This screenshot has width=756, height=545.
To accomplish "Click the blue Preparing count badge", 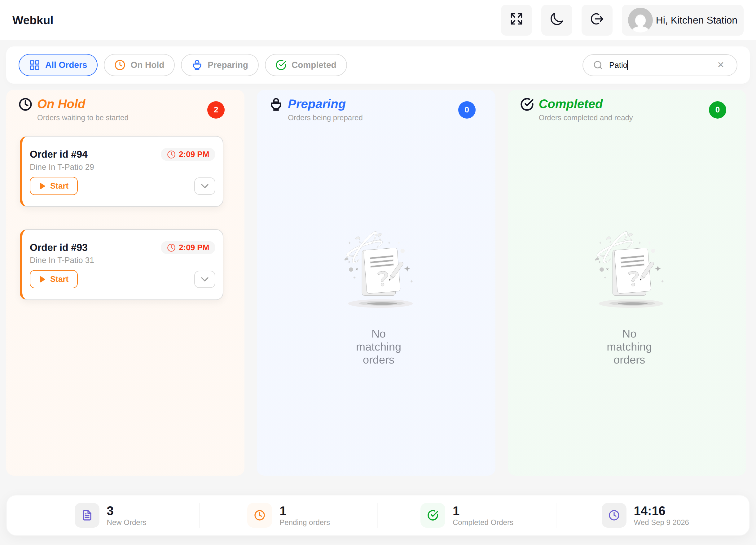I will (467, 110).
